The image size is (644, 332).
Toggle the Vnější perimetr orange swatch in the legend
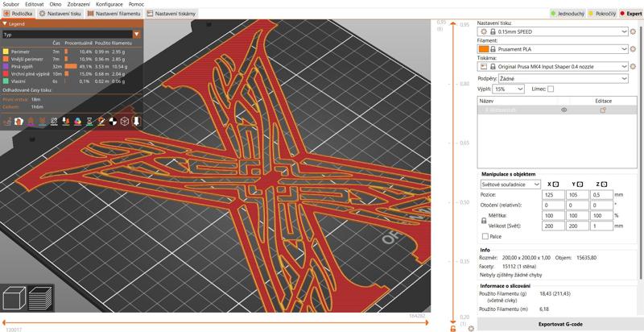[6, 59]
